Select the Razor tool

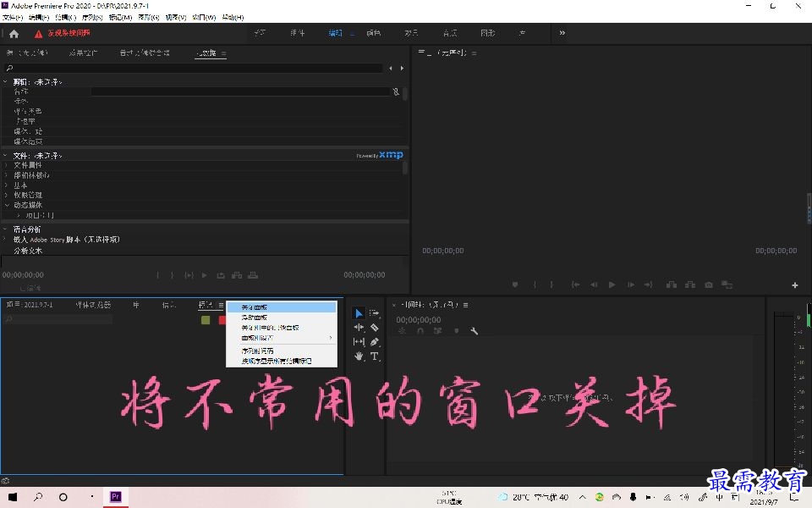(x=375, y=328)
